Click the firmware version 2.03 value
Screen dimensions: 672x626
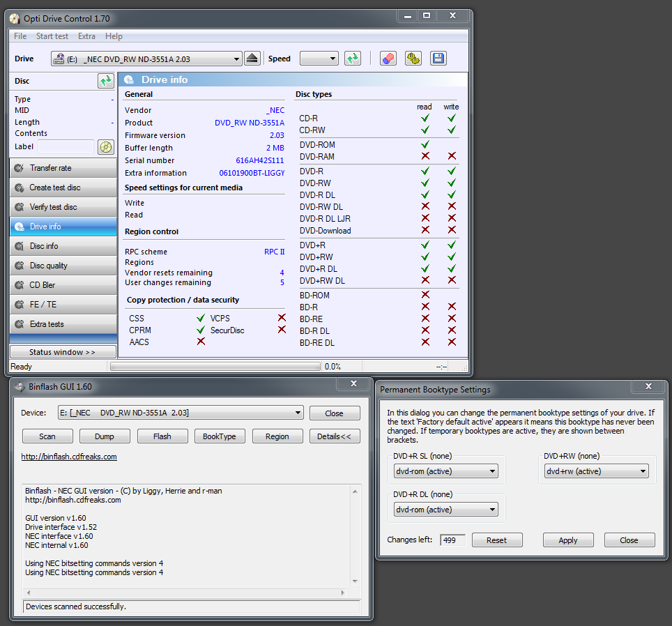(277, 135)
